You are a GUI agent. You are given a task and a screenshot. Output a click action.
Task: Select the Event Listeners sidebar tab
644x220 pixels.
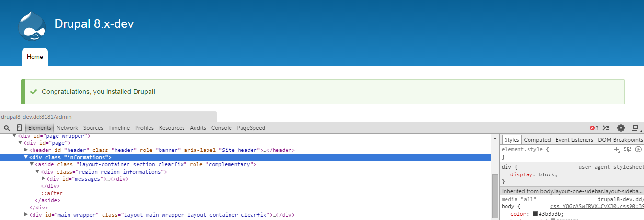click(574, 140)
